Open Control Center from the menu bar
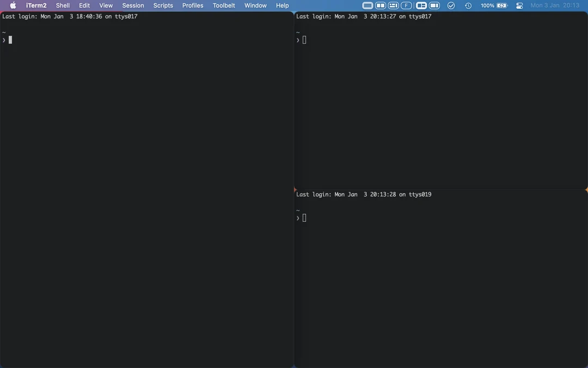The width and height of the screenshot is (588, 368). (x=519, y=5)
